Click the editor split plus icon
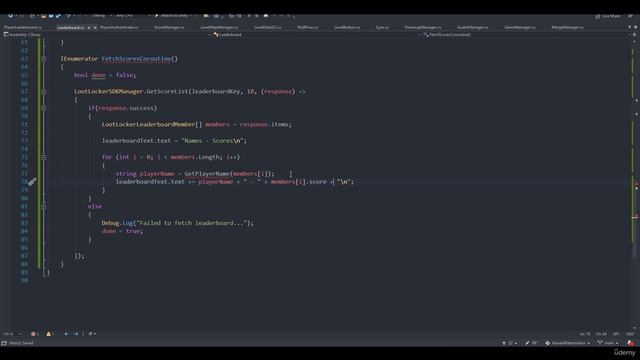Image resolution: width=640 pixels, height=360 pixels. pos(634,35)
